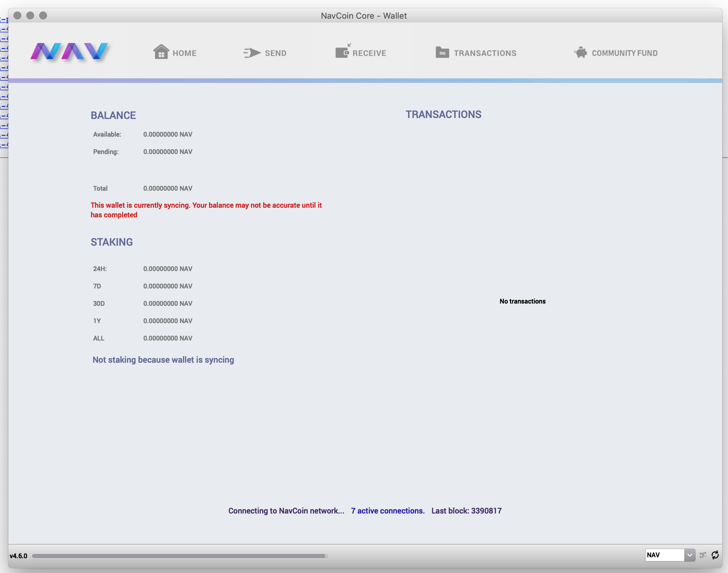Switch to the SEND tab
The width and height of the screenshot is (728, 573).
(x=276, y=53)
